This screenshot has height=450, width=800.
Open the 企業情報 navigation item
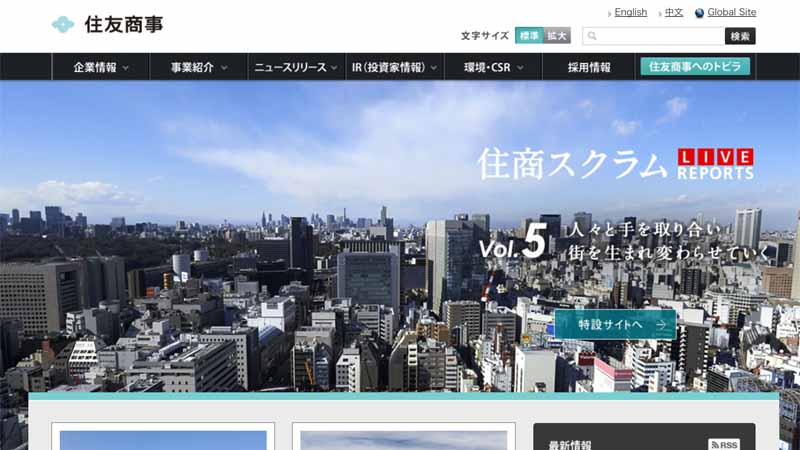pos(101,67)
